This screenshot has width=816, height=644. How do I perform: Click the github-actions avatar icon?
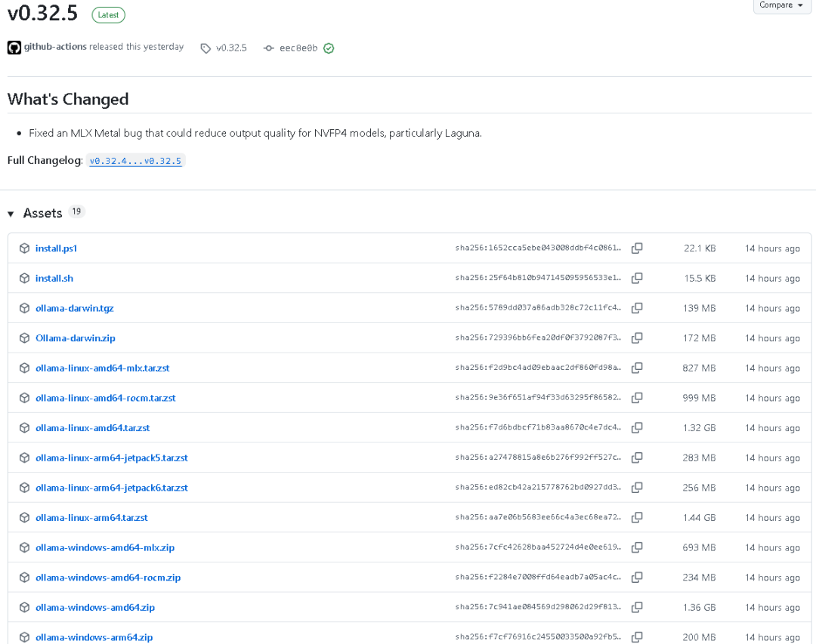coord(14,48)
